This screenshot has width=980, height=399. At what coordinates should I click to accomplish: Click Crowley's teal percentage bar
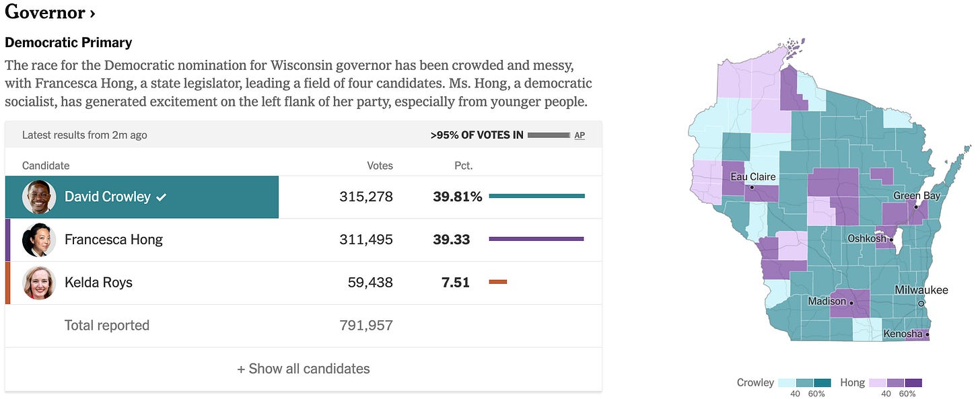coord(537,196)
